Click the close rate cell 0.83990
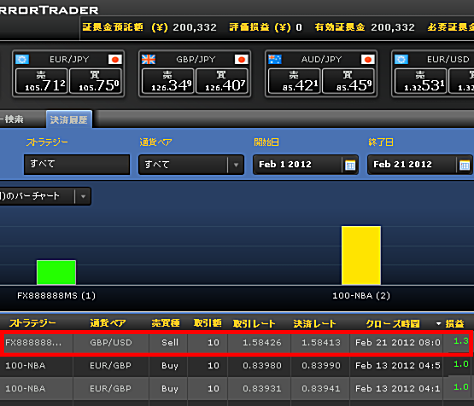 pos(321,366)
